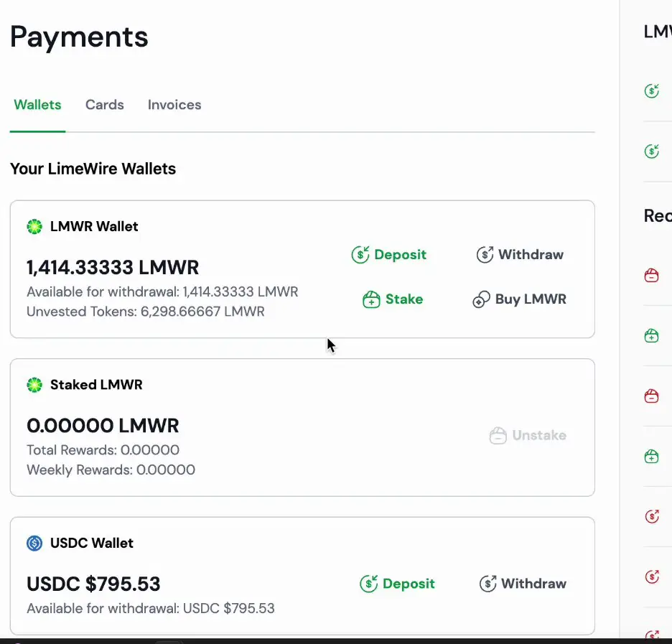Click the Weekly Rewards: 0.00000 line

click(111, 470)
